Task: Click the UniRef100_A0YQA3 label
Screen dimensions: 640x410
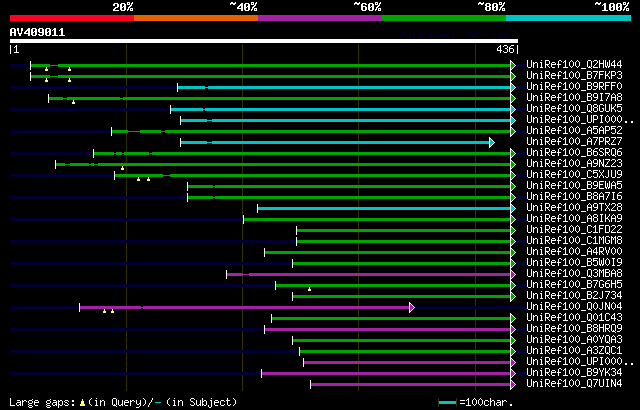Action: click(574, 340)
